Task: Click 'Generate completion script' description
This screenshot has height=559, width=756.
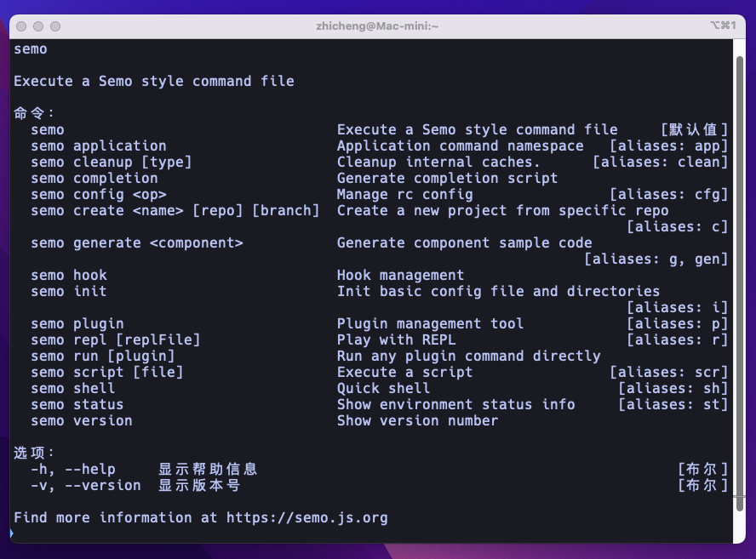Action: [x=448, y=179]
